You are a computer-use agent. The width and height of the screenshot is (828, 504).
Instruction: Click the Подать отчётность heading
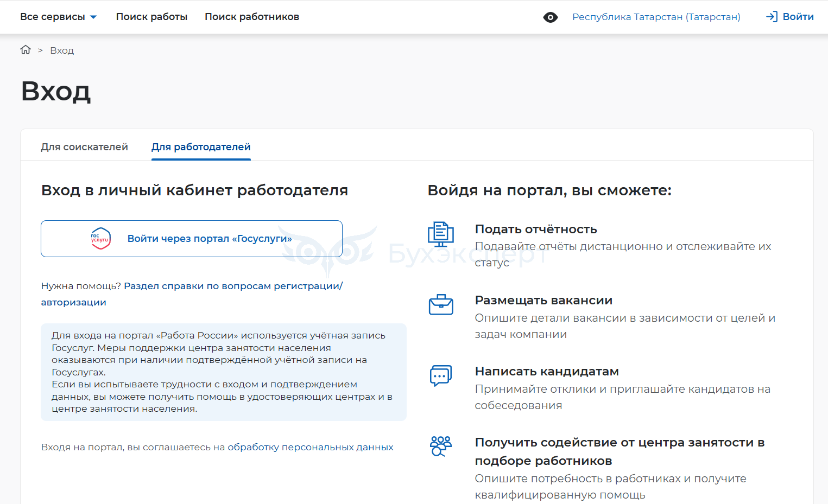pos(536,229)
